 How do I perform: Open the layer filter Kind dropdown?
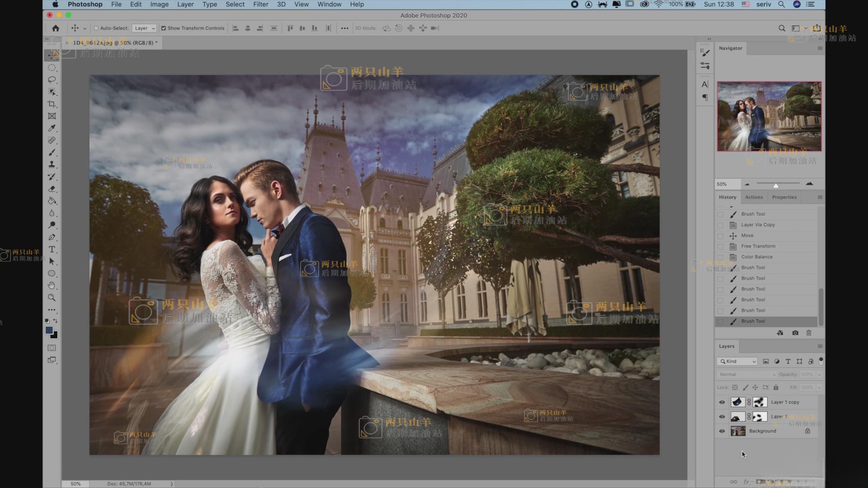click(x=737, y=361)
